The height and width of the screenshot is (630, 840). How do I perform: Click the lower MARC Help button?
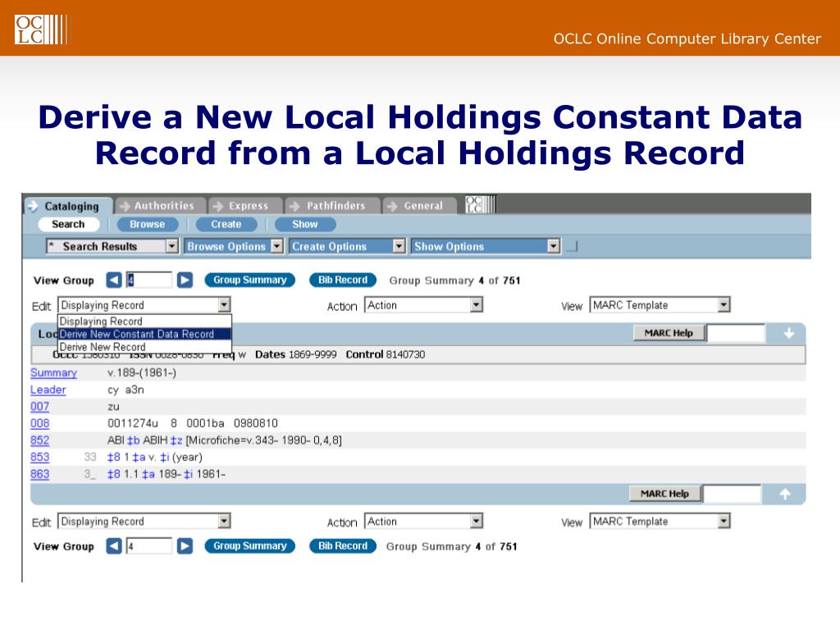[664, 493]
